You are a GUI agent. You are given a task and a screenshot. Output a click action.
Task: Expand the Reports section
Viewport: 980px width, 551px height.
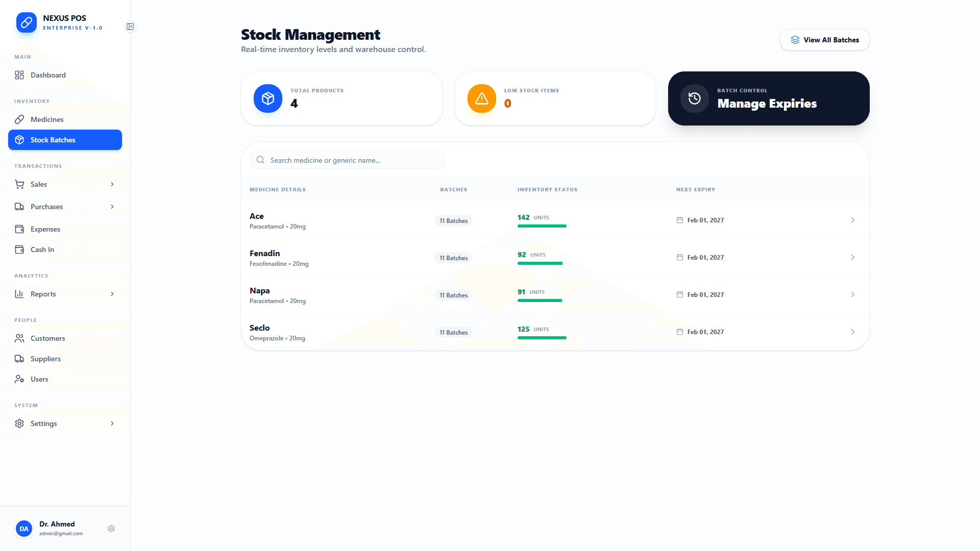coord(112,294)
